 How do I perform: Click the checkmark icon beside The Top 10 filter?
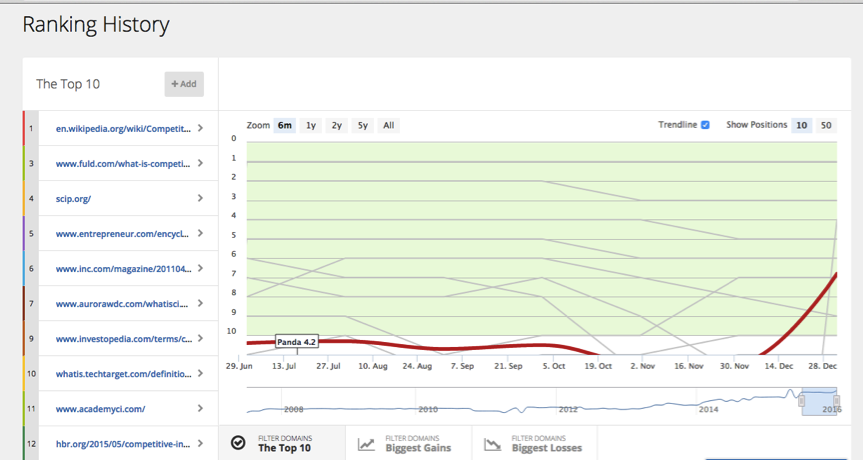238,443
